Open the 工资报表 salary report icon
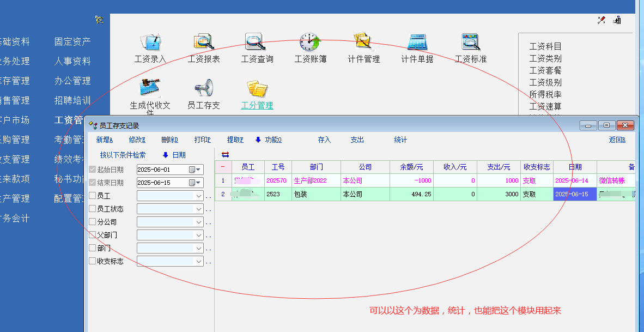Image resolution: width=644 pixels, height=332 pixels. (203, 43)
